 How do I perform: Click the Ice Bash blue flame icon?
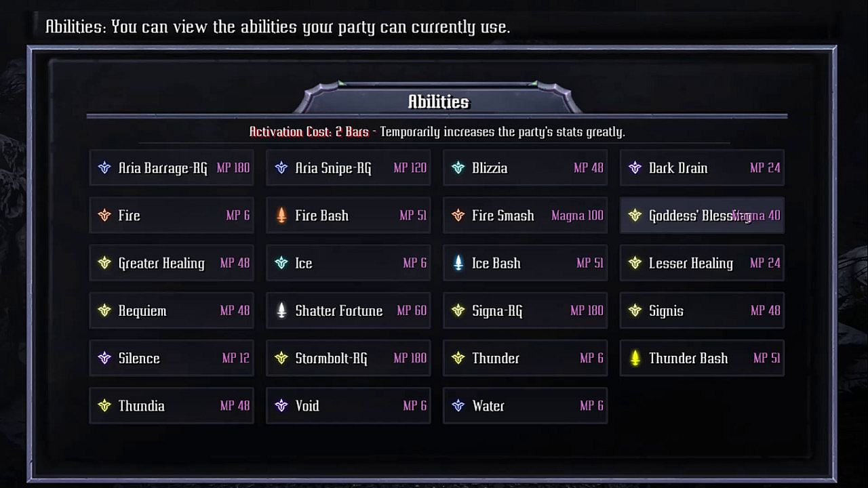(458, 263)
